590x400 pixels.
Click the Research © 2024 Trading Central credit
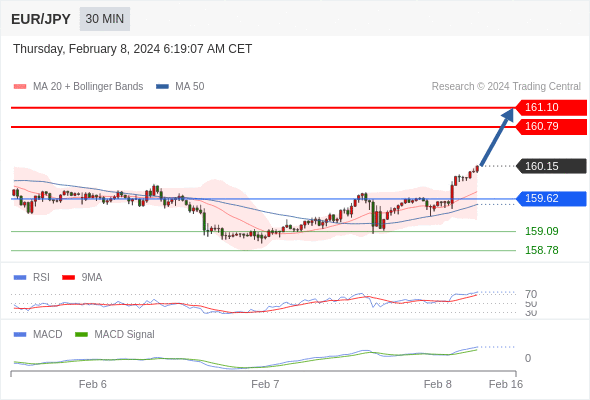(x=506, y=87)
